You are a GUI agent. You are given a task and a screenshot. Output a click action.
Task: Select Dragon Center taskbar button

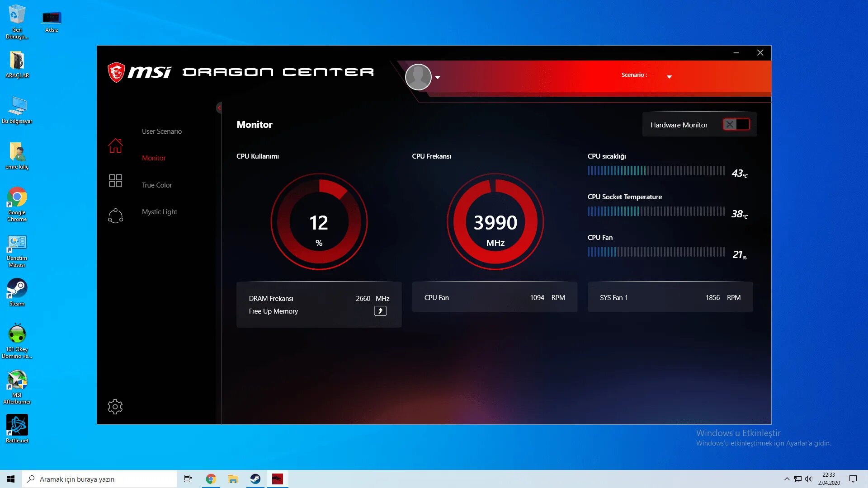(x=278, y=479)
